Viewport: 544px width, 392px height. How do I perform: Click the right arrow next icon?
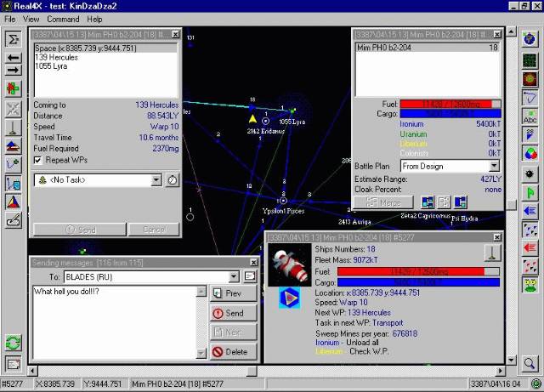14,70
